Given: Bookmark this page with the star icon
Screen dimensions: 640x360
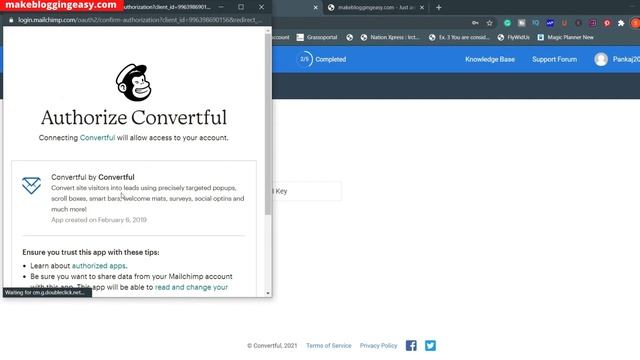Looking at the screenshot, I should (x=489, y=23).
